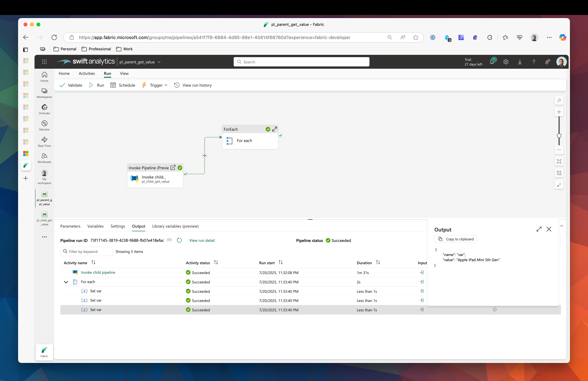This screenshot has height=381, width=588.
Task: Open pl_parent_get_value name dropdown
Action: tap(159, 62)
